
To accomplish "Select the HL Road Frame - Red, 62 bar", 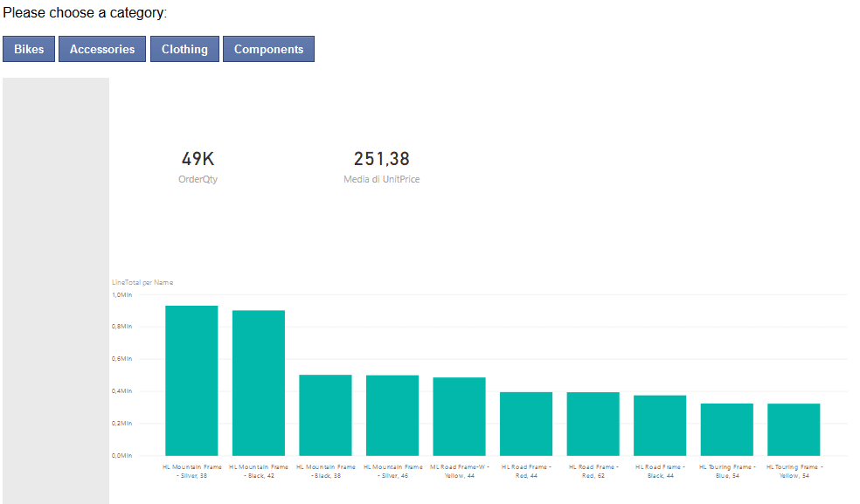I will [593, 421].
